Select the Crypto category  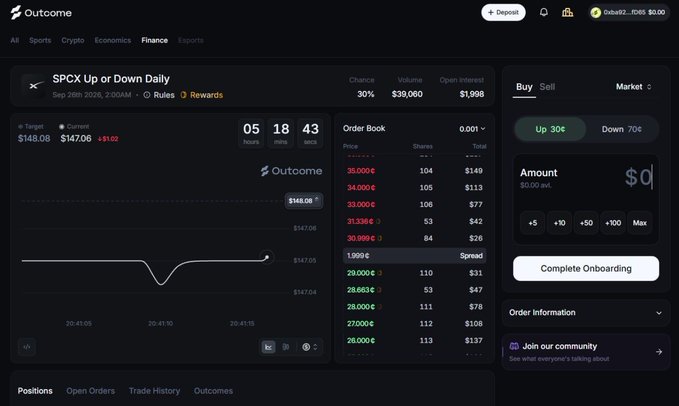click(x=73, y=40)
